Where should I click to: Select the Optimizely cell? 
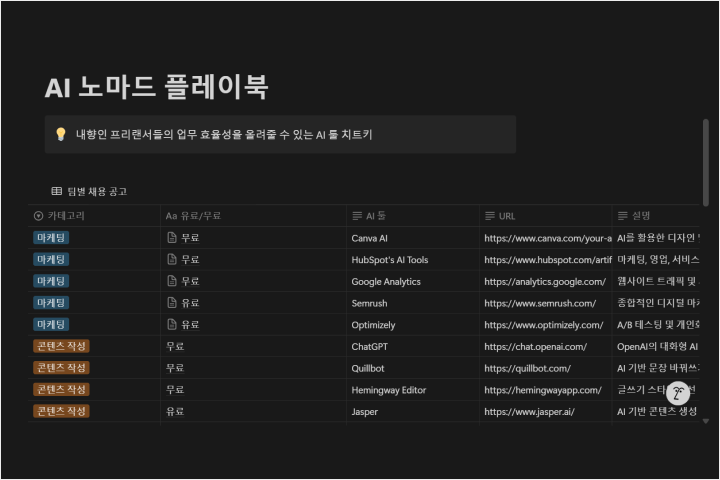tap(413, 325)
